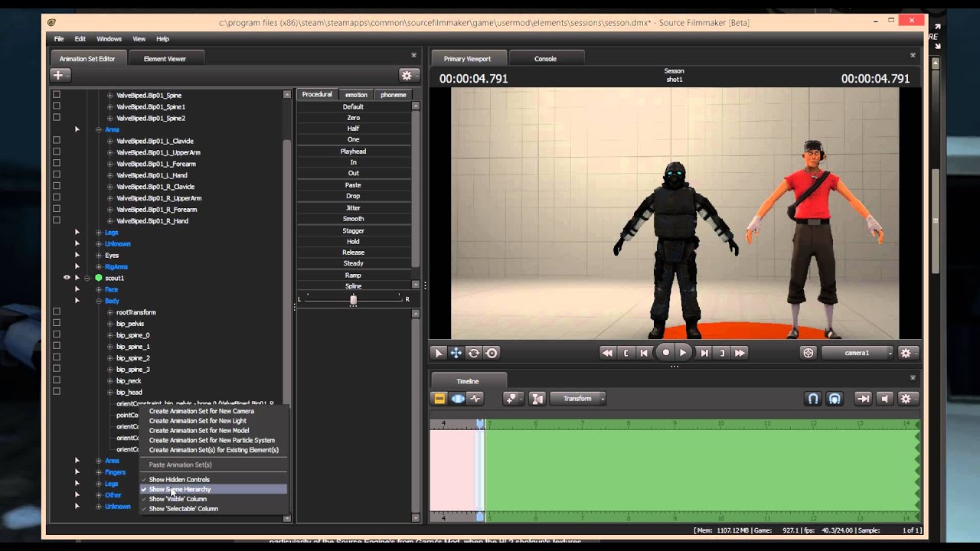Go to shot start bracket button
The image size is (980, 551).
[627, 353]
